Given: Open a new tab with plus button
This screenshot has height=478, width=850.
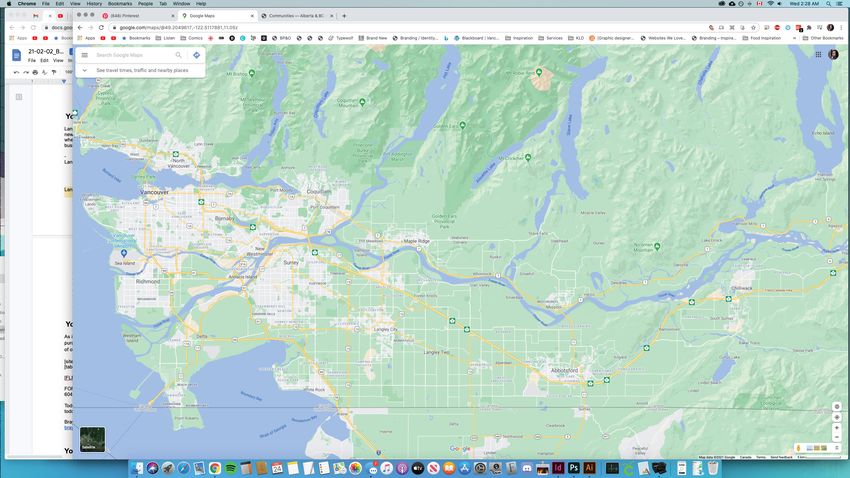Looking at the screenshot, I should pyautogui.click(x=344, y=16).
